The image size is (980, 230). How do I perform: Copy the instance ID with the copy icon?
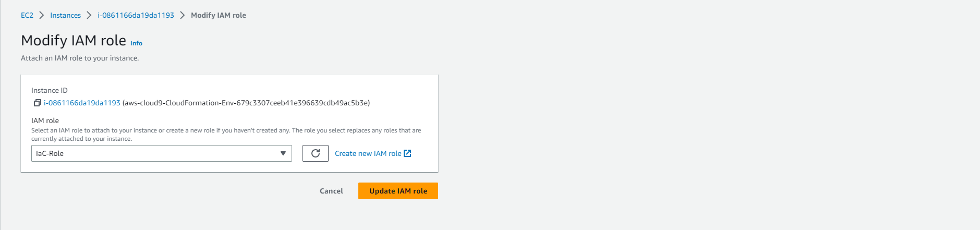(37, 103)
